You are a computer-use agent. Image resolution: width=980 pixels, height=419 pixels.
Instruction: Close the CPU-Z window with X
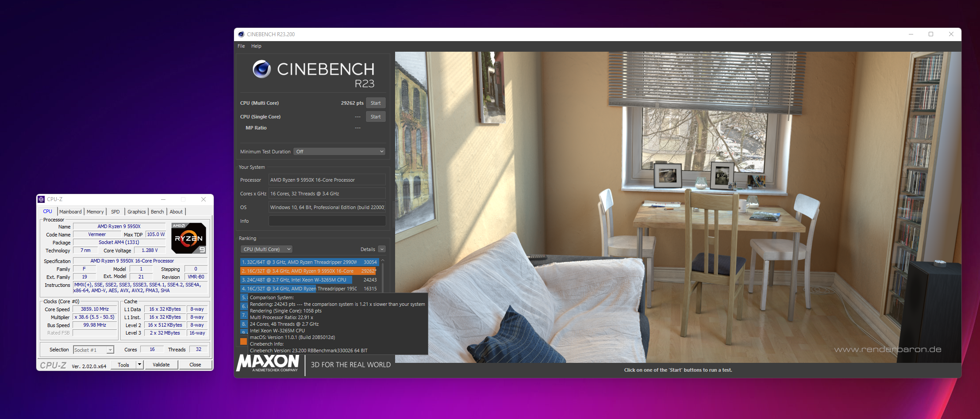point(204,199)
